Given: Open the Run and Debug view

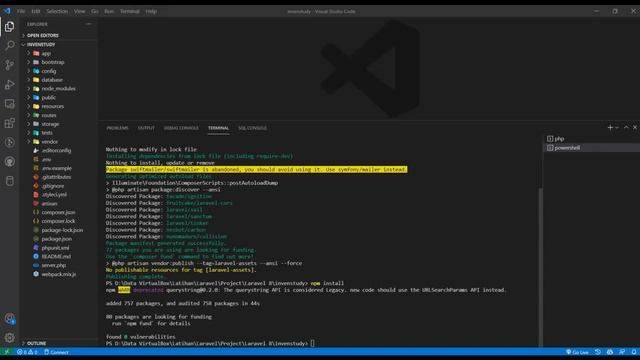Looking at the screenshot, I should [x=9, y=84].
